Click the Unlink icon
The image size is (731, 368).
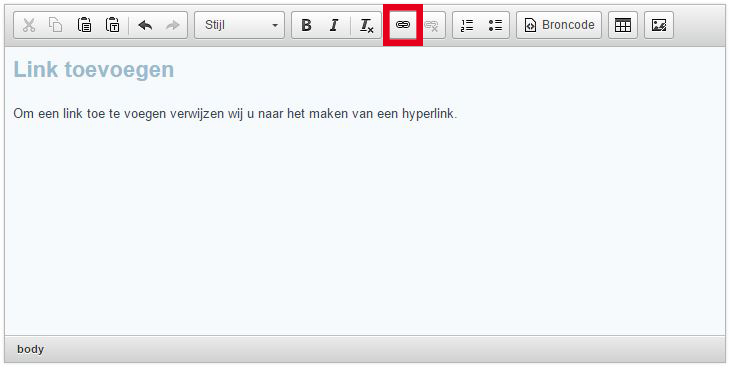[431, 25]
